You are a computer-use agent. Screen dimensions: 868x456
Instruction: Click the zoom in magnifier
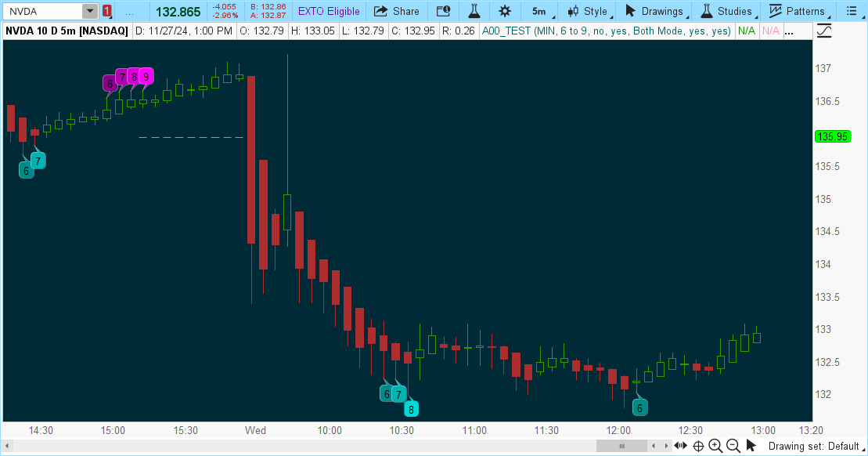pyautogui.click(x=715, y=446)
